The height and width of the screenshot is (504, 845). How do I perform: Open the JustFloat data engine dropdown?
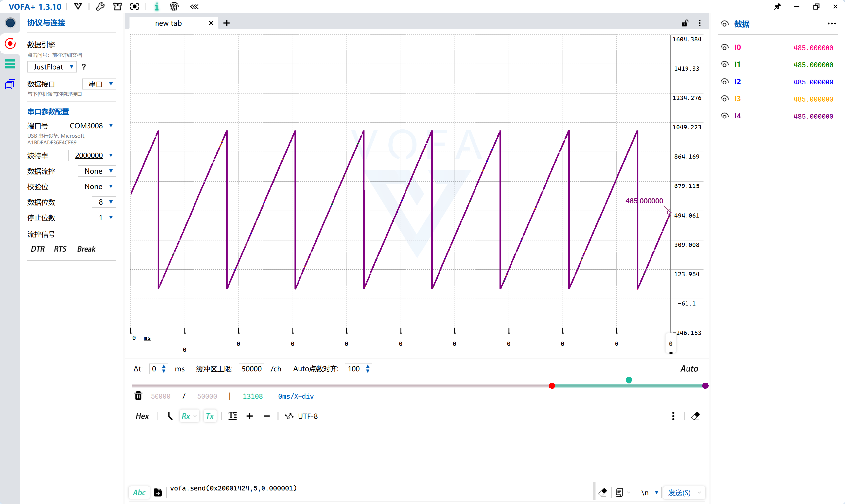[x=52, y=67]
